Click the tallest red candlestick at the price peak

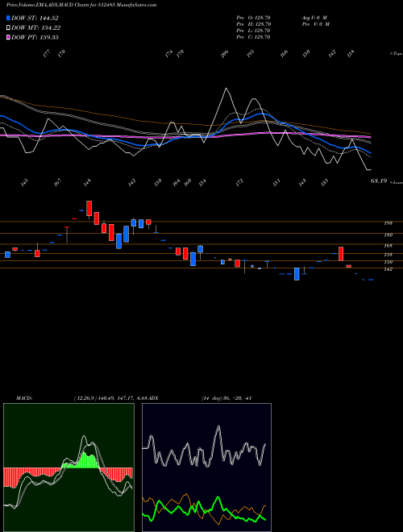(x=89, y=208)
